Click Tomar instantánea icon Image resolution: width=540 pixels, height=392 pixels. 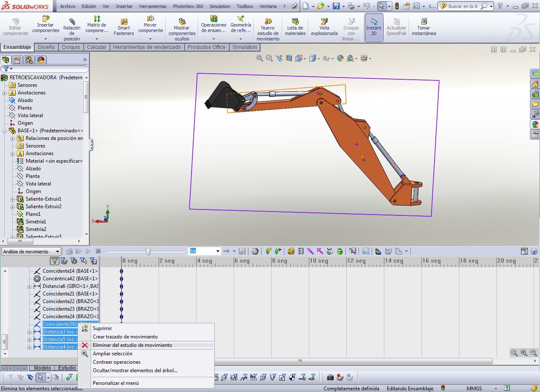pyautogui.click(x=424, y=27)
